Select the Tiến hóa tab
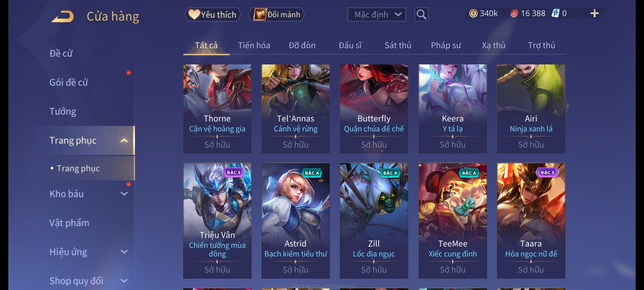Screen dimensions: 644x290 [254, 45]
